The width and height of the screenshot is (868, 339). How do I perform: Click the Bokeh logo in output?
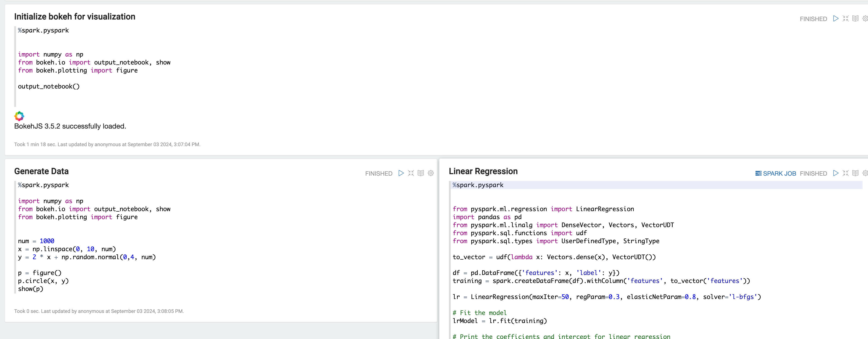19,116
